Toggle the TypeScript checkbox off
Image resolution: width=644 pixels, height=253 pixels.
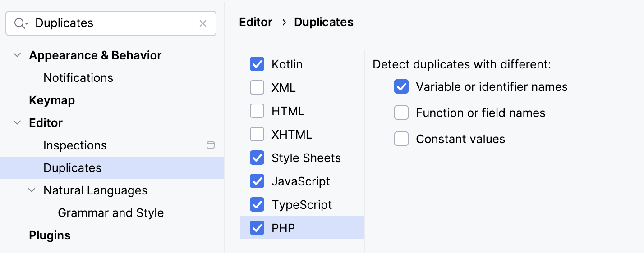[257, 205]
